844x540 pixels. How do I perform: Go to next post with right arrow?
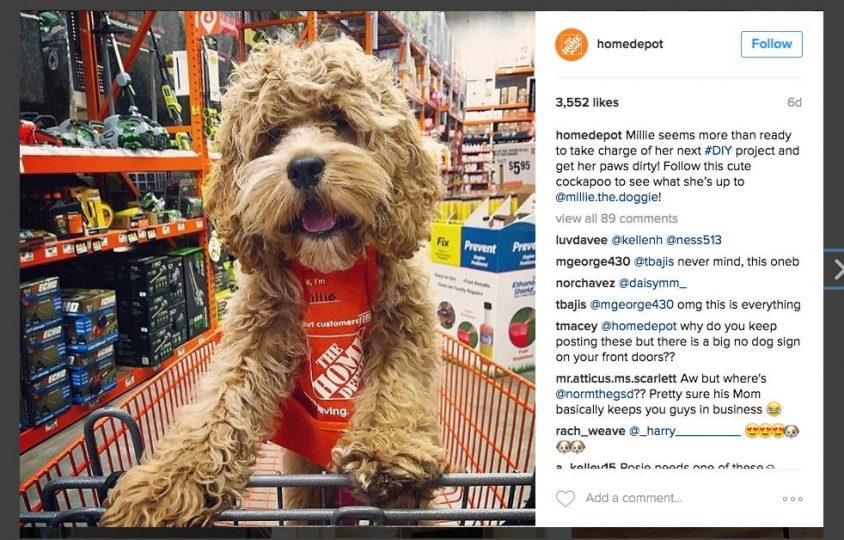[838, 269]
